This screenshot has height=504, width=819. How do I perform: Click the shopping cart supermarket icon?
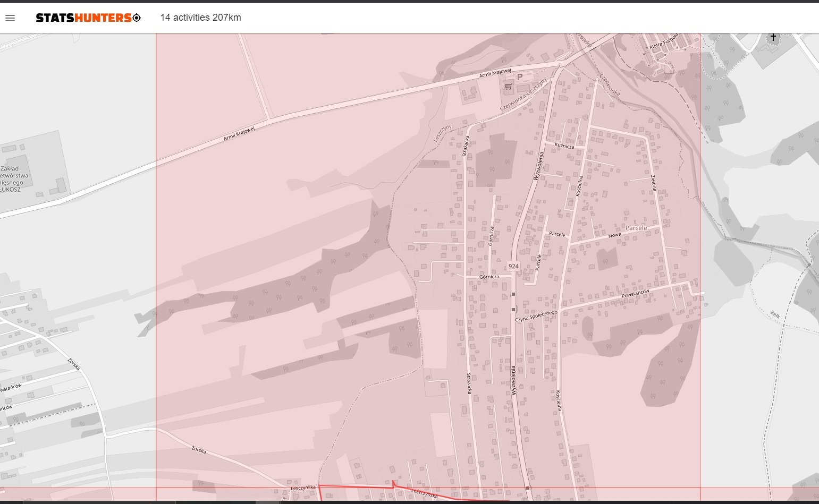click(508, 87)
